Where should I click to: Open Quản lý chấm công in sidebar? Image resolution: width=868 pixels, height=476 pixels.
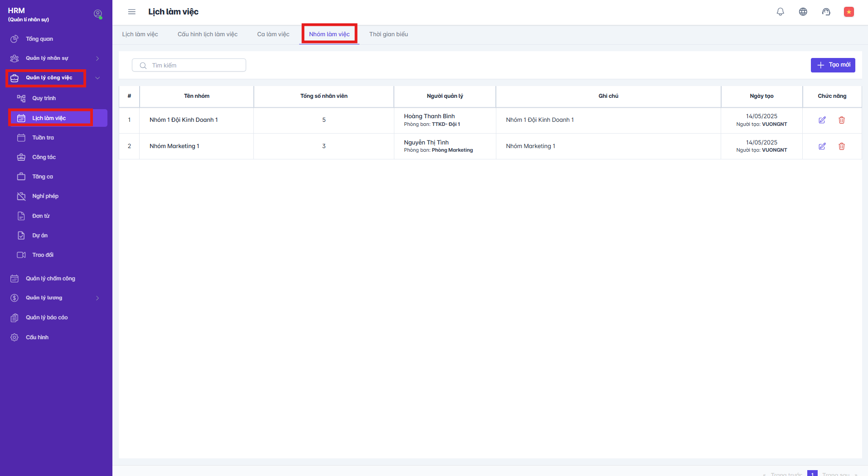(50, 279)
